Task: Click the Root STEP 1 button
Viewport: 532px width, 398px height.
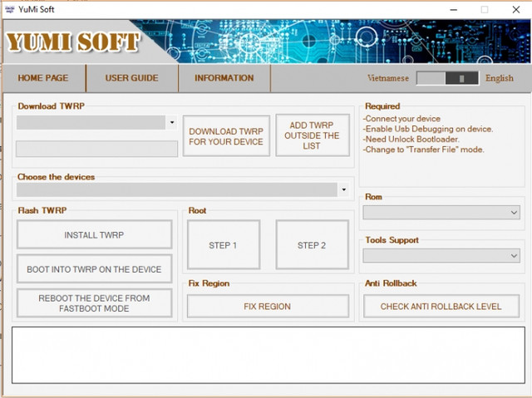Action: click(224, 245)
